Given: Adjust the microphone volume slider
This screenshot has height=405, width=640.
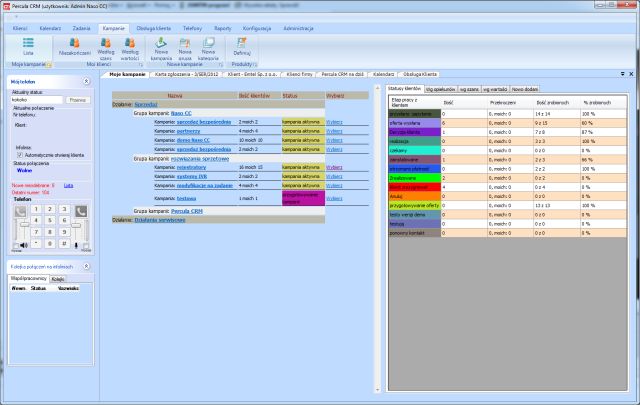Looking at the screenshot, I should click(76, 225).
